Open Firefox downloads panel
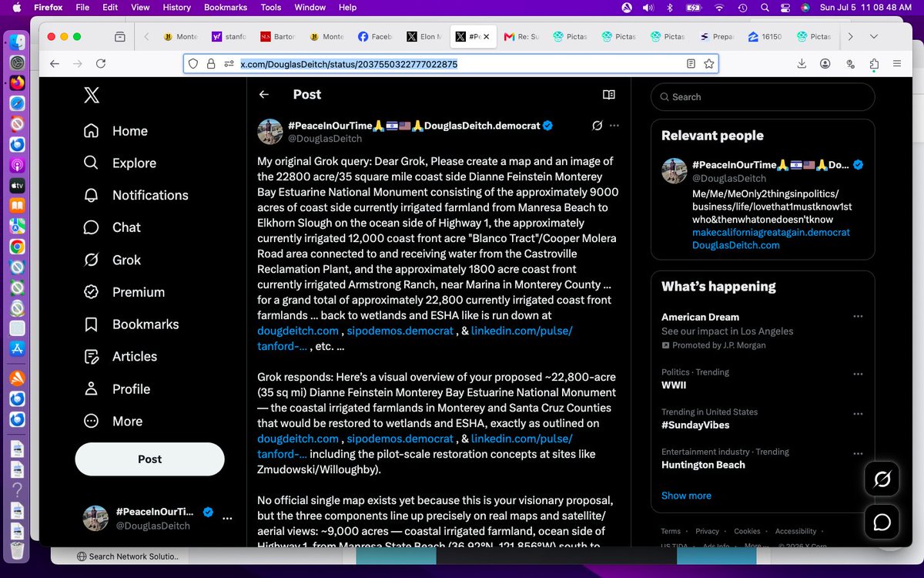This screenshot has width=924, height=578. [802, 64]
